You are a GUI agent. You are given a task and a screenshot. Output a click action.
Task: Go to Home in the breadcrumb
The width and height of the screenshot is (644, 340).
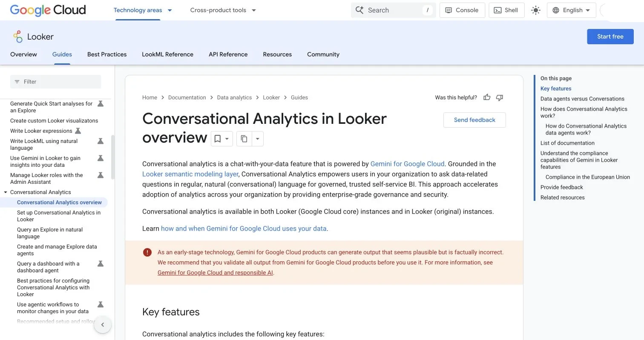tap(149, 97)
